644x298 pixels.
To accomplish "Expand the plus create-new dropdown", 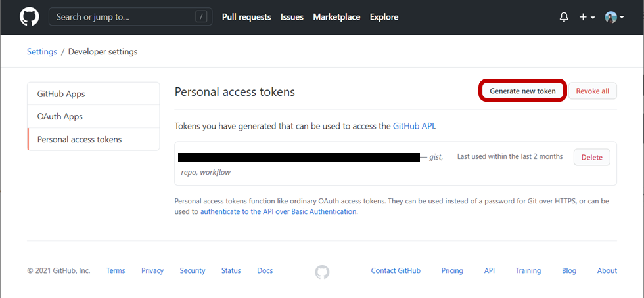I will (587, 17).
